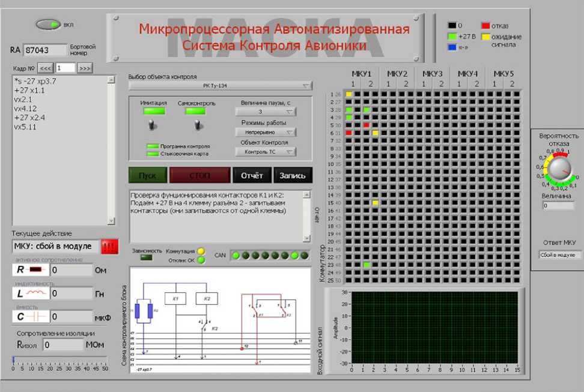
Task: Click the capacitor C symbol icon
Action: (x=29, y=316)
